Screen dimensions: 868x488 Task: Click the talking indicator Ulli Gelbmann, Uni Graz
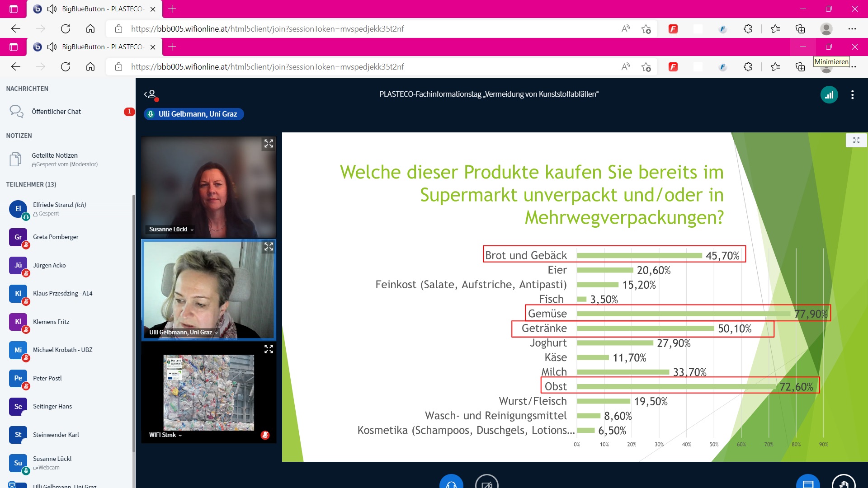coord(194,114)
